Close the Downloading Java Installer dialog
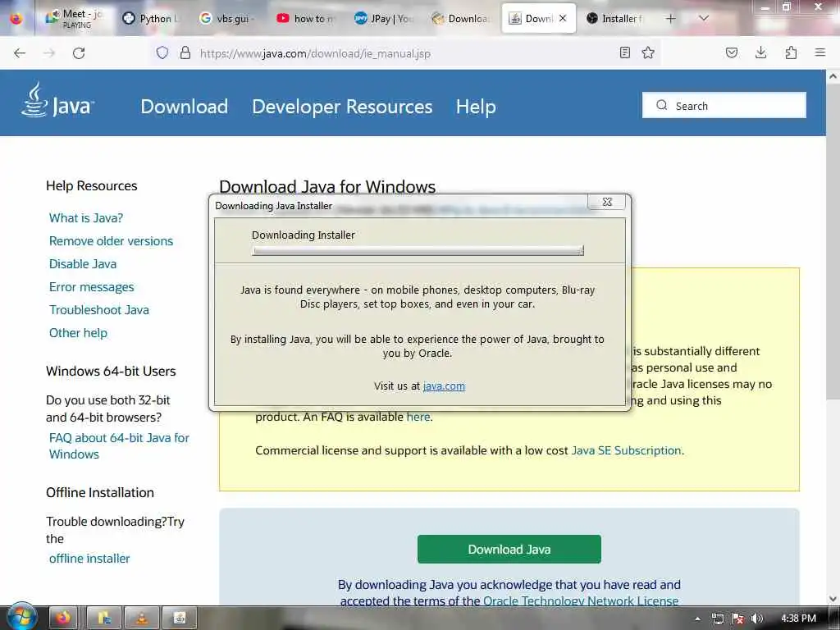 607,202
